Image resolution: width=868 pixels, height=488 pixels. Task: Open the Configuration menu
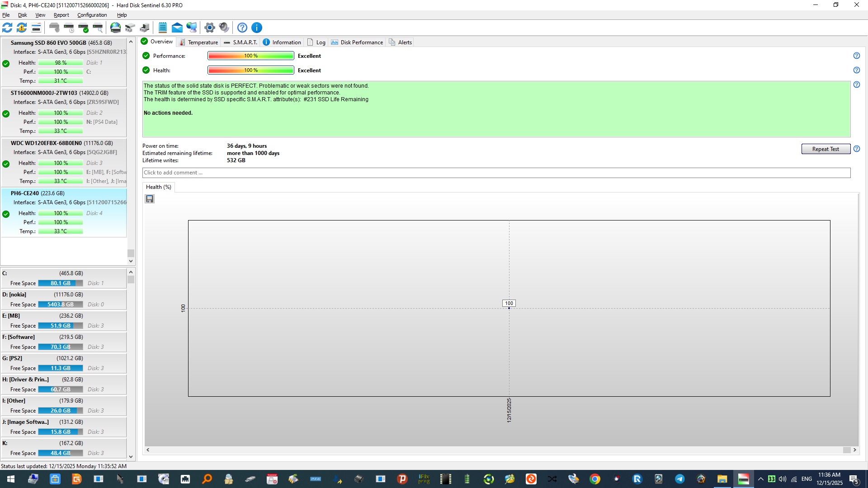tap(92, 15)
